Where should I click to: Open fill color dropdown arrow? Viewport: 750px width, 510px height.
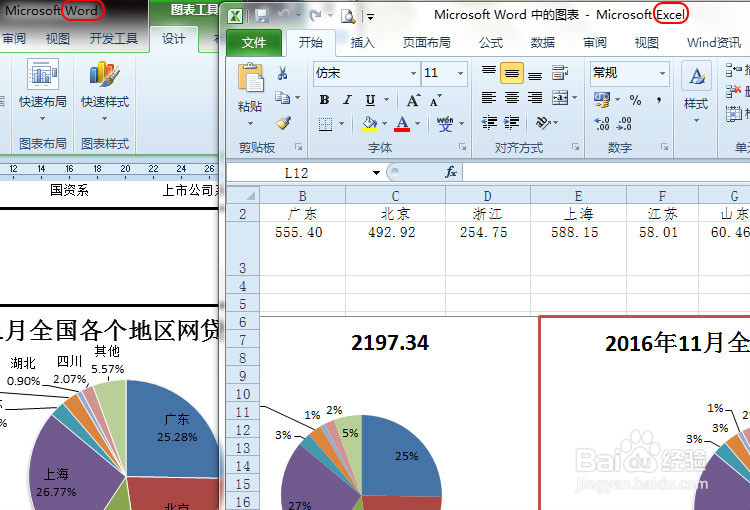coord(384,124)
